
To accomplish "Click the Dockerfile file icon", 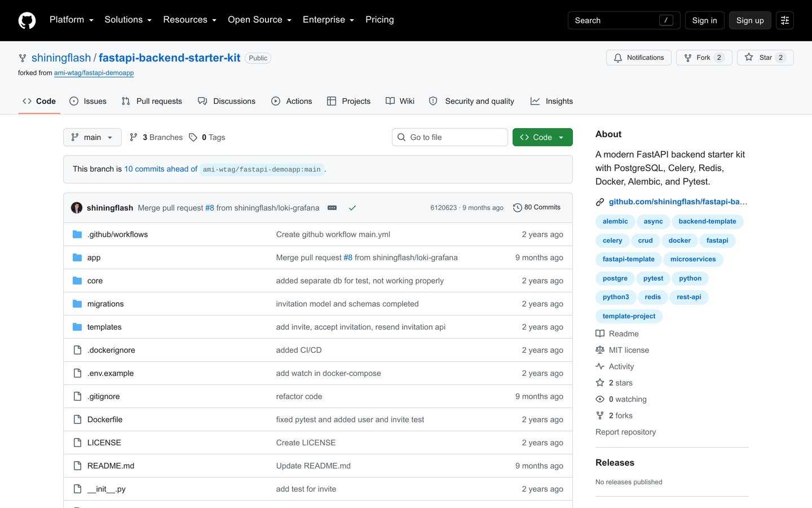I will tap(77, 419).
